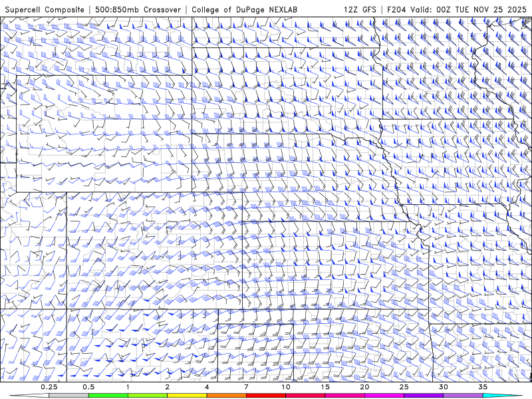Select the red color bar segment
The width and height of the screenshot is (532, 399).
point(265,396)
